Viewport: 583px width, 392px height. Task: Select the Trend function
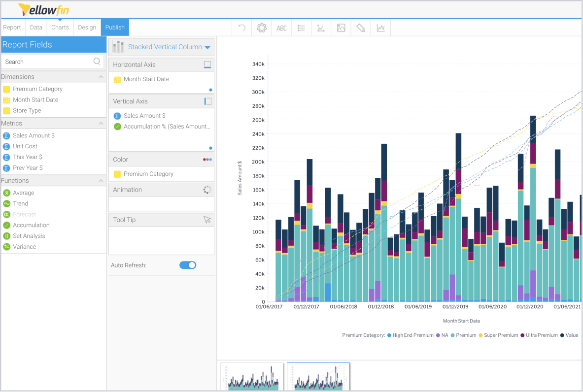pos(20,203)
